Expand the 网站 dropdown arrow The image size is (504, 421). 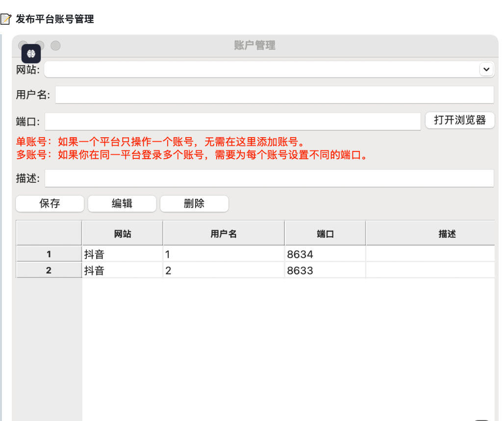tap(486, 70)
